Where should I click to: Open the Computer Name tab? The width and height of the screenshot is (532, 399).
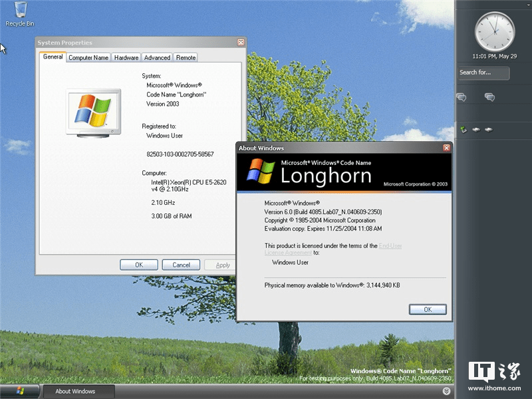point(88,57)
